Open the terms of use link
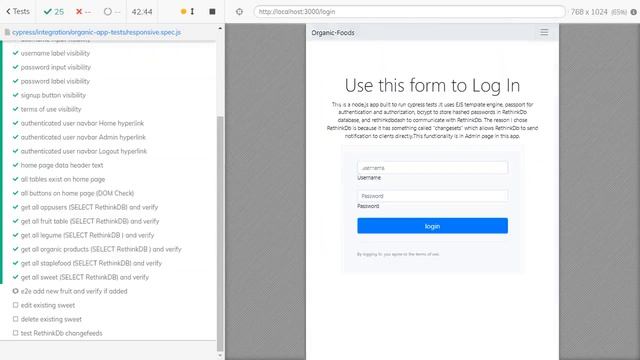640x360 pixels. pos(424,254)
